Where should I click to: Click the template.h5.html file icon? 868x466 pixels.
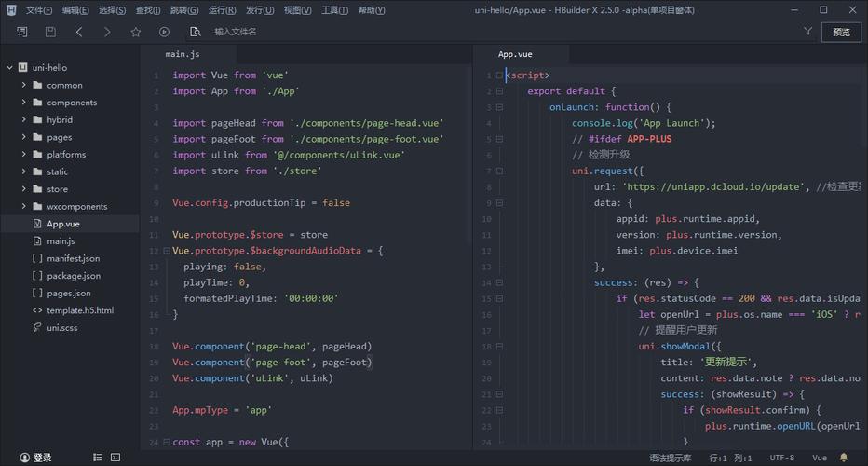[37, 310]
